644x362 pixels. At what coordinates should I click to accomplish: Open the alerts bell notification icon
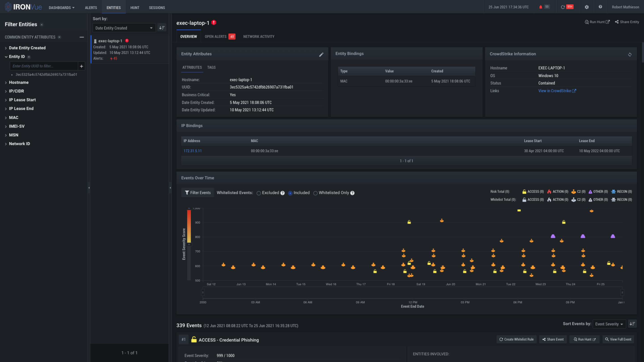point(540,7)
